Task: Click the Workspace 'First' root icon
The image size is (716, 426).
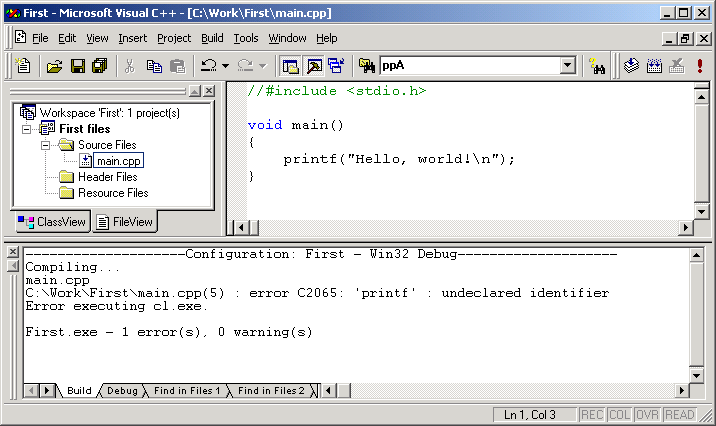Action: tap(27, 112)
